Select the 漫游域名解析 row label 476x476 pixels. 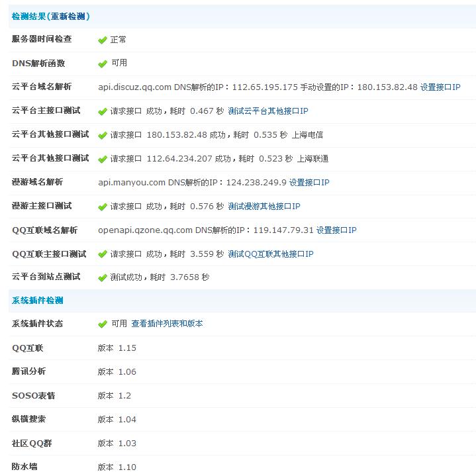(x=37, y=182)
